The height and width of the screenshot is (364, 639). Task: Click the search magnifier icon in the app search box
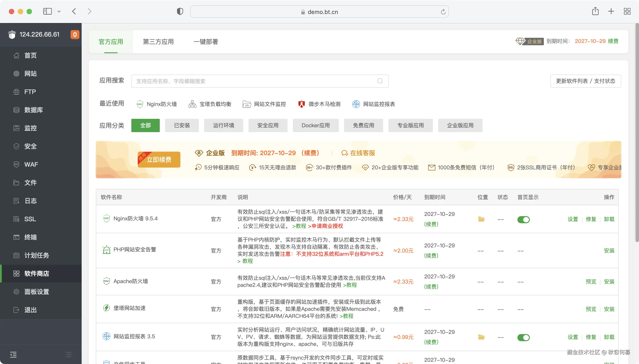380,81
